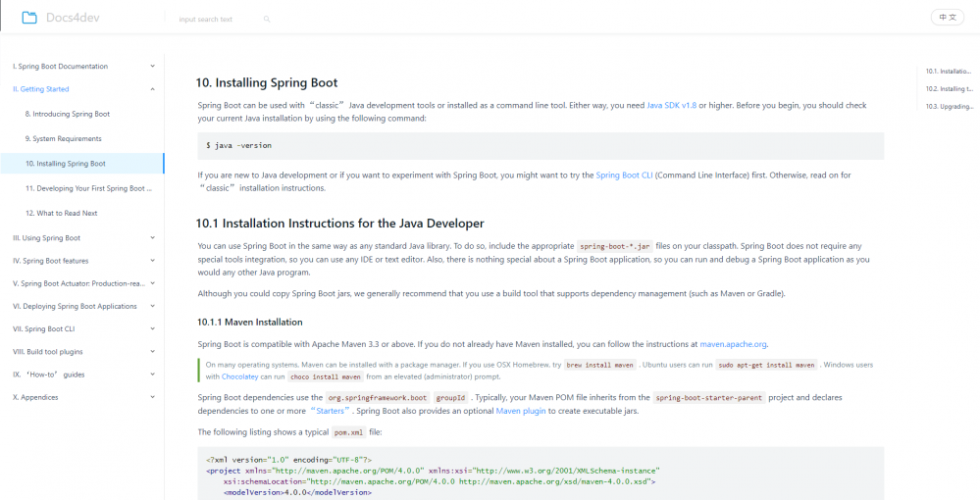Viewport: 980px width, 500px height.
Task: Open the maven.apache.org link
Action: 733,345
